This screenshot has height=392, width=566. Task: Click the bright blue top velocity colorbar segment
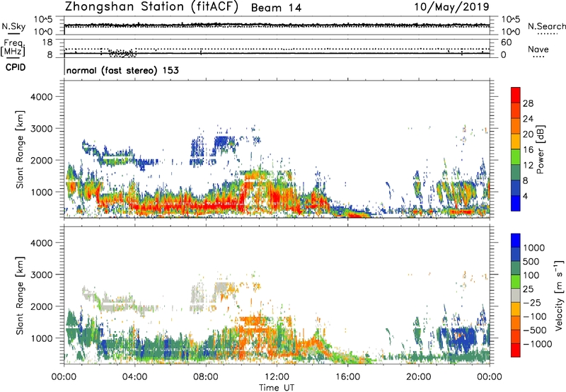click(x=516, y=241)
